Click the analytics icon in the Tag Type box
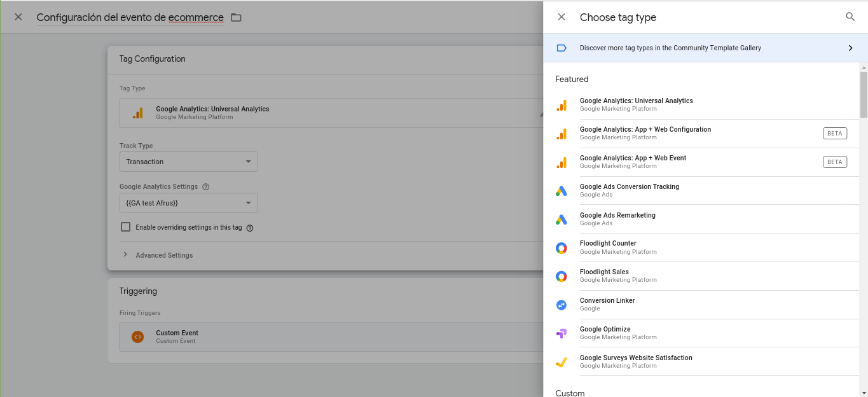 click(138, 113)
